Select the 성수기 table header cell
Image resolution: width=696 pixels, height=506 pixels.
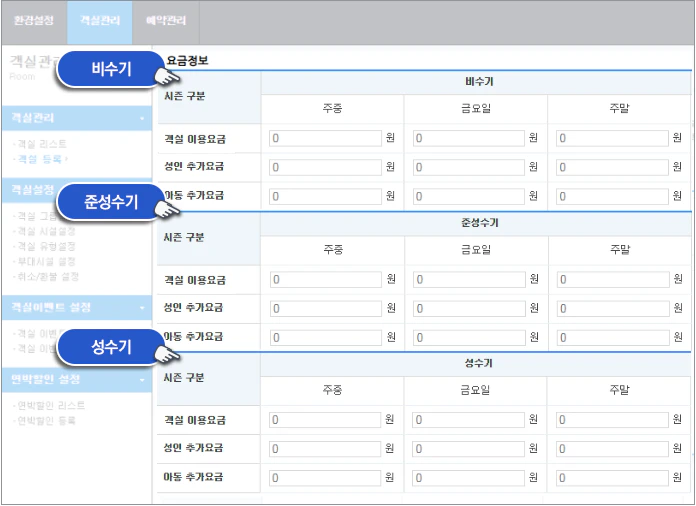(478, 363)
